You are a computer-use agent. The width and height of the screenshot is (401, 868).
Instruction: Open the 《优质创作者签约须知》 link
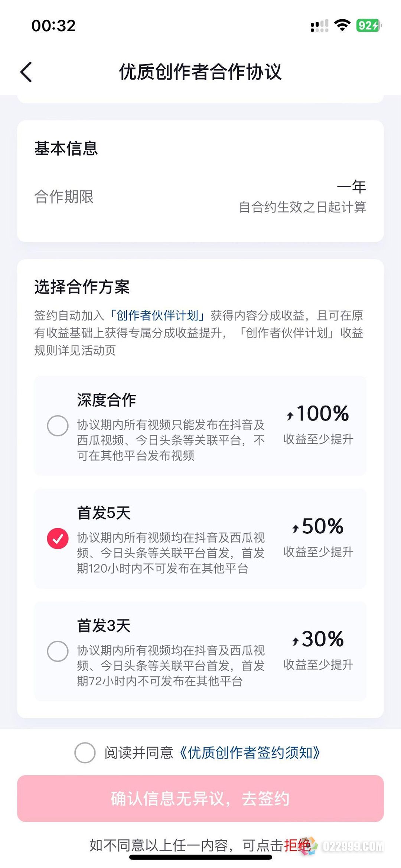(x=250, y=753)
